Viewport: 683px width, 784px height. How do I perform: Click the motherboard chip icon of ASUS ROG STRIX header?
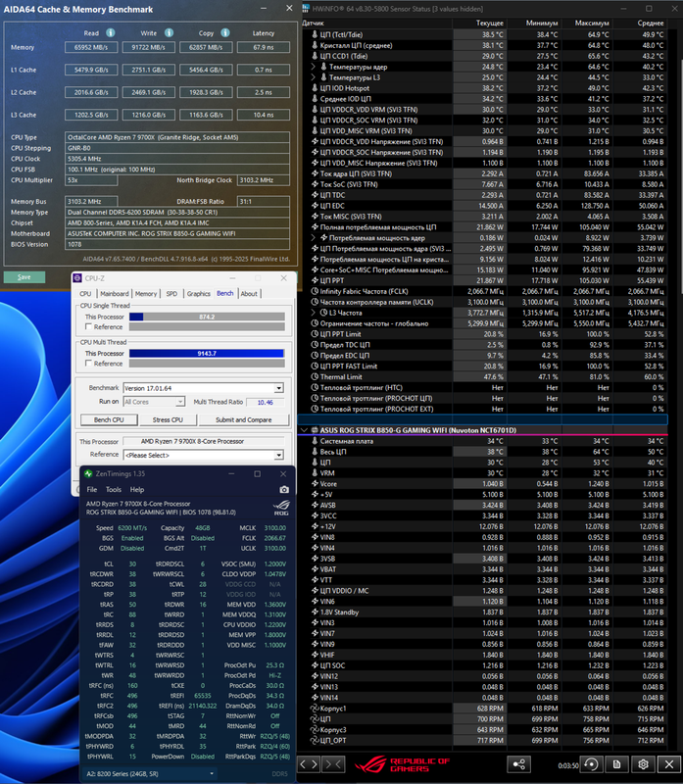[315, 430]
